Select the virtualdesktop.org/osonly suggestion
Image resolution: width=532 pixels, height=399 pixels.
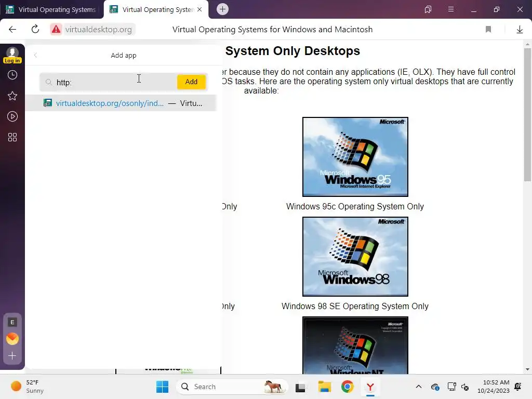click(x=121, y=103)
